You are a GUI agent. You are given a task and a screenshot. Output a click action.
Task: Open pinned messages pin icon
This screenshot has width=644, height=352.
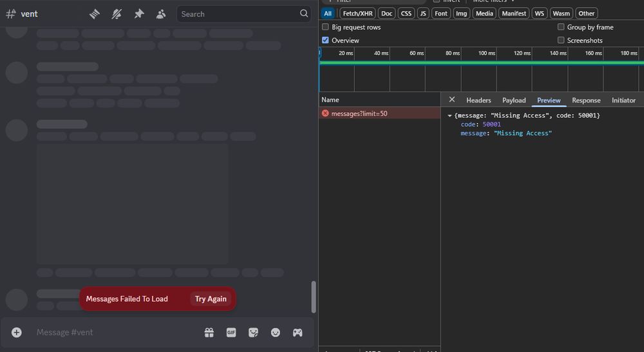(x=139, y=14)
